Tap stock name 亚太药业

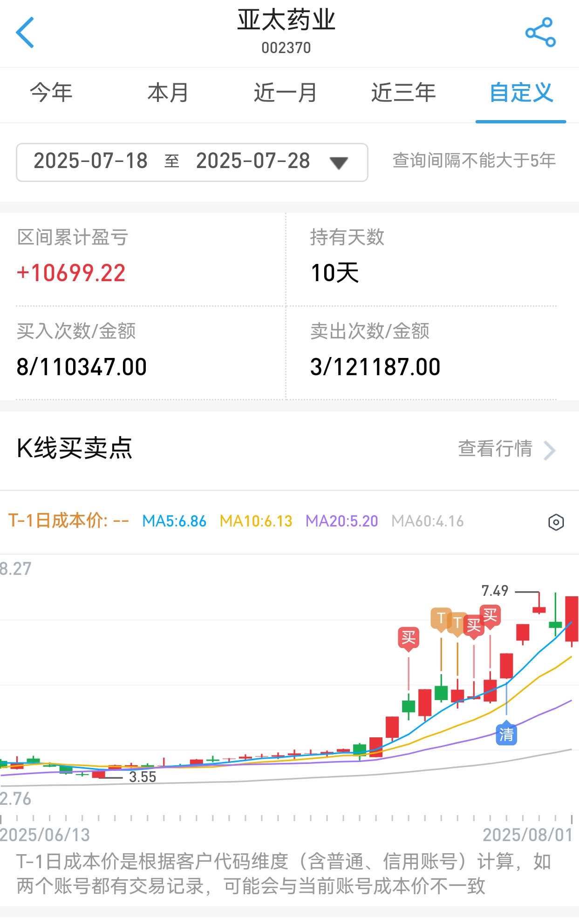(286, 20)
